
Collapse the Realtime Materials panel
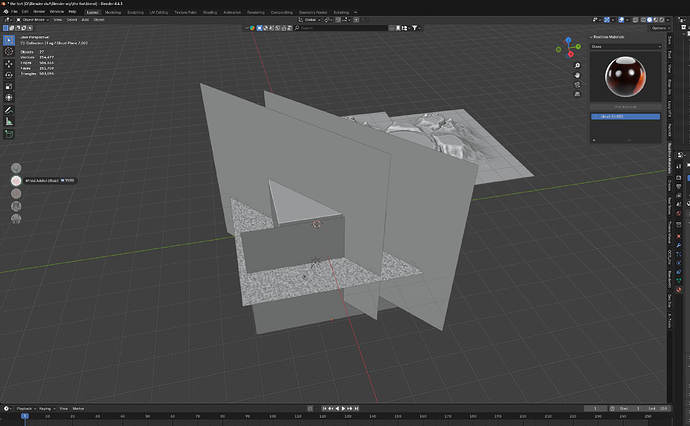click(x=591, y=37)
